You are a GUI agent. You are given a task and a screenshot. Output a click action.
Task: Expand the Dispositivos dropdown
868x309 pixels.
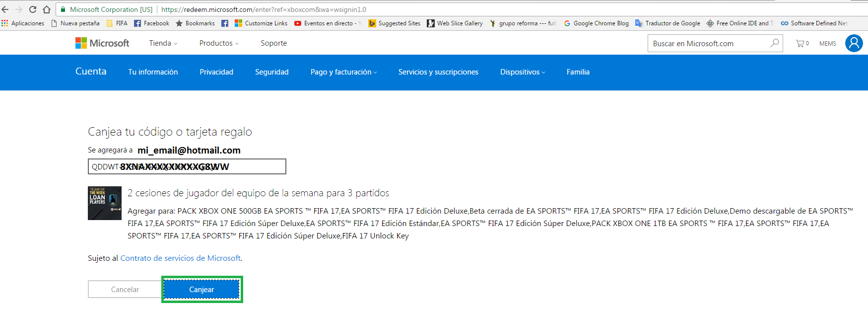click(x=522, y=72)
